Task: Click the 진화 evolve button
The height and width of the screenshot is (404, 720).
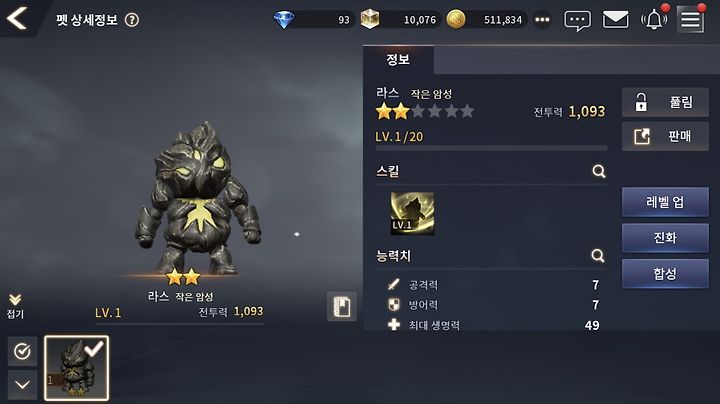Action: pos(665,238)
